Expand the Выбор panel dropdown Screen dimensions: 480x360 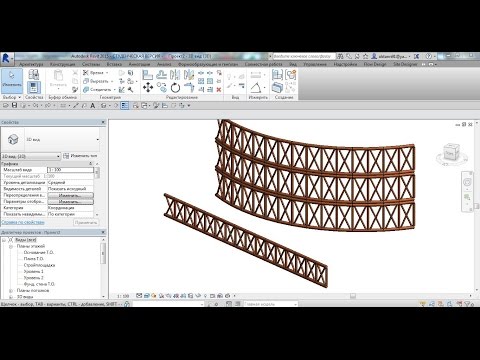[x=12, y=97]
